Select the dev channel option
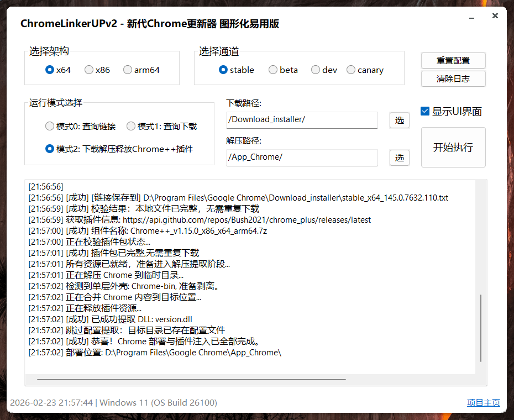The image size is (514, 420). click(316, 70)
